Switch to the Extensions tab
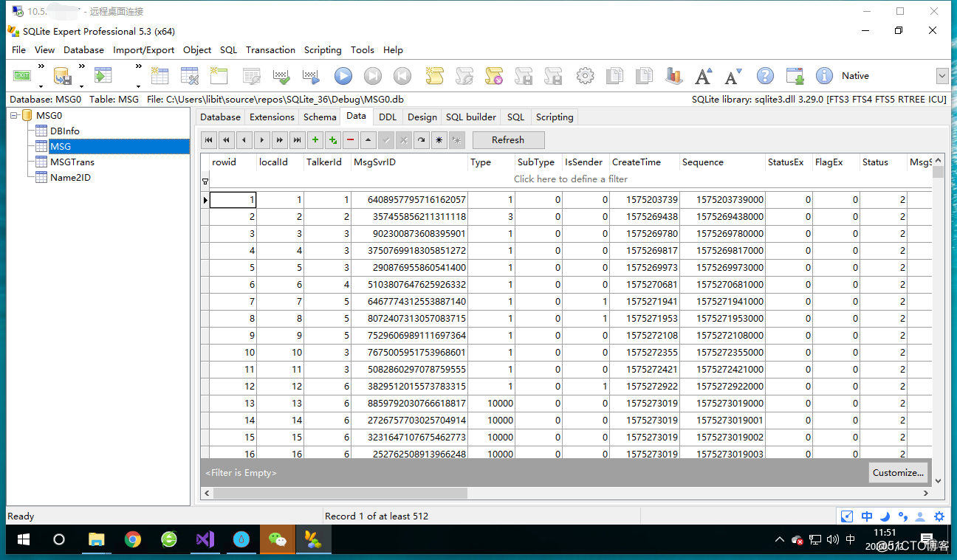The width and height of the screenshot is (957, 560). (272, 117)
